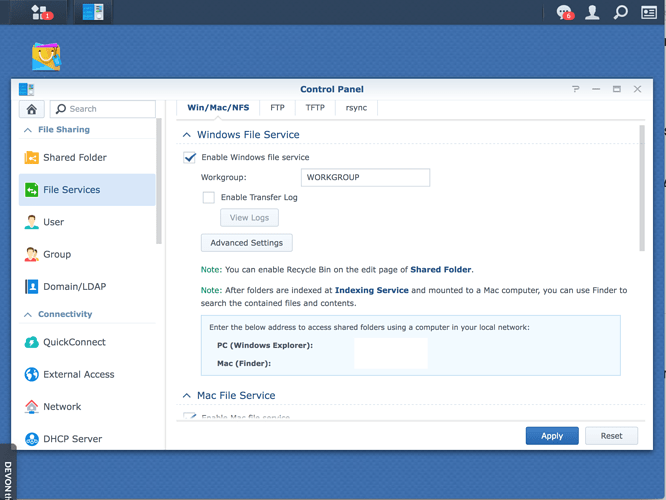Switch to the TFTP tab

click(x=315, y=108)
